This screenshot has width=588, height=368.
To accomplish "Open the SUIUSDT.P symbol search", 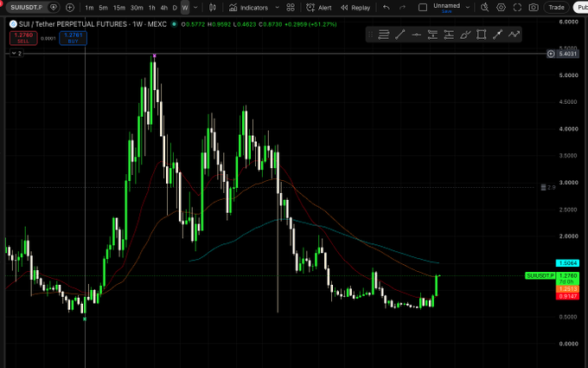I will pyautogui.click(x=26, y=7).
